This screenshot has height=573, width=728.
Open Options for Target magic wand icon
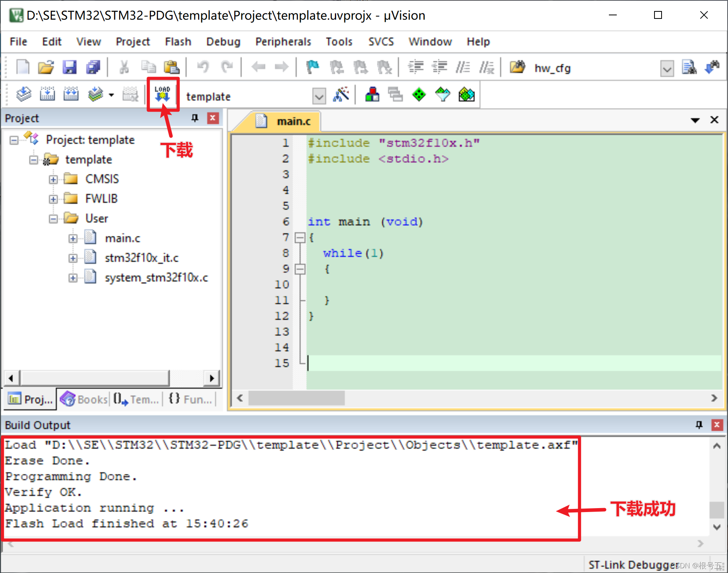point(341,95)
